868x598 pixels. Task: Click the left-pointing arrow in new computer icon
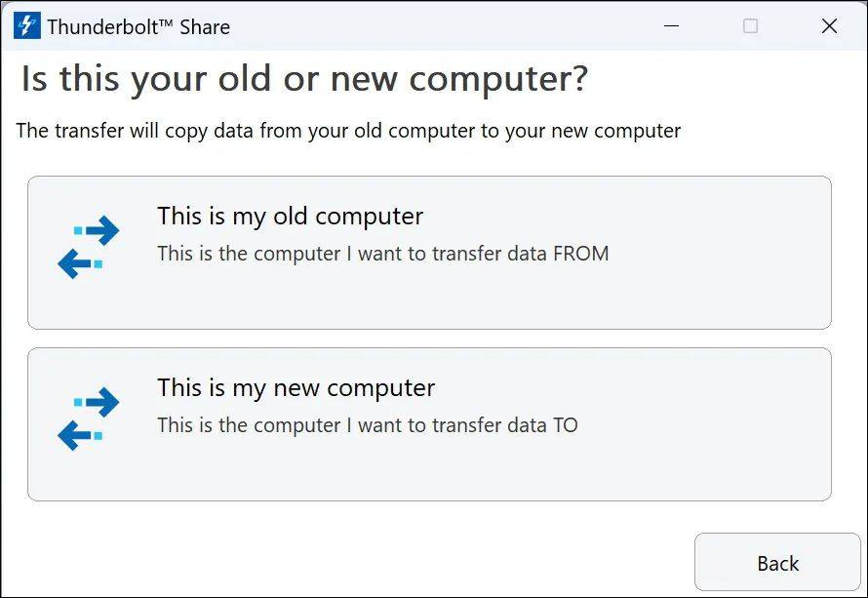click(x=75, y=435)
